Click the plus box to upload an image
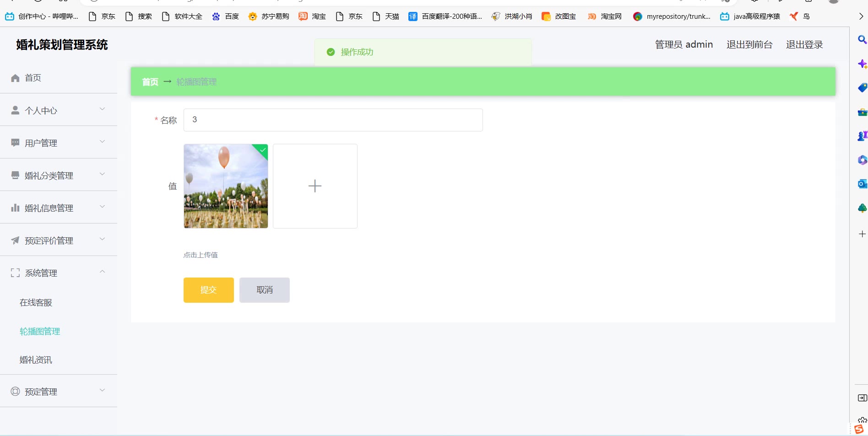 [315, 186]
